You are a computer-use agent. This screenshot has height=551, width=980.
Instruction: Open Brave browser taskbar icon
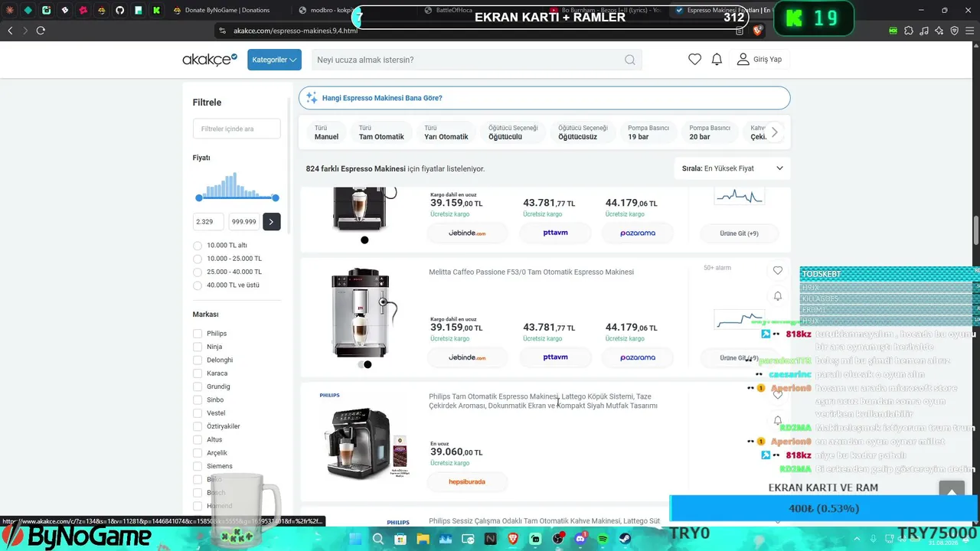[x=512, y=539]
